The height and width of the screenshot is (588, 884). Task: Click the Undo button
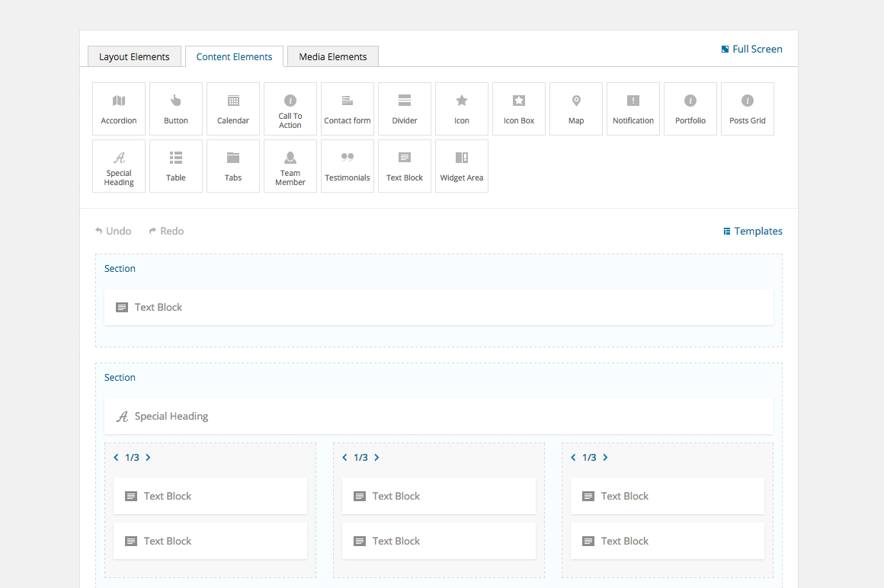pos(114,231)
